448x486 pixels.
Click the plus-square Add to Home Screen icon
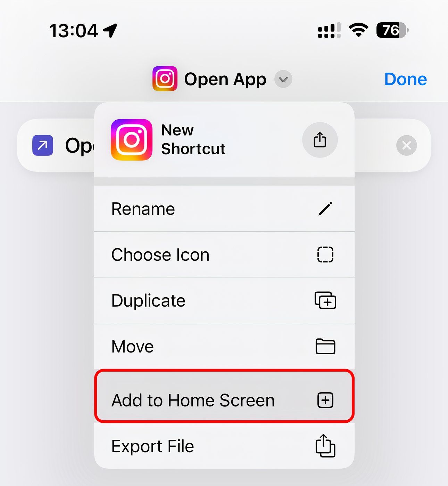coord(325,400)
